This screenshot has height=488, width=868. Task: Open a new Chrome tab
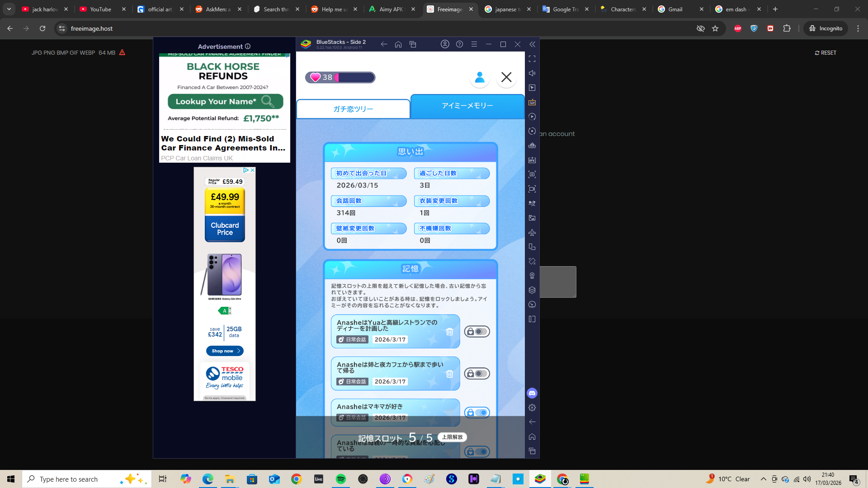pos(775,9)
